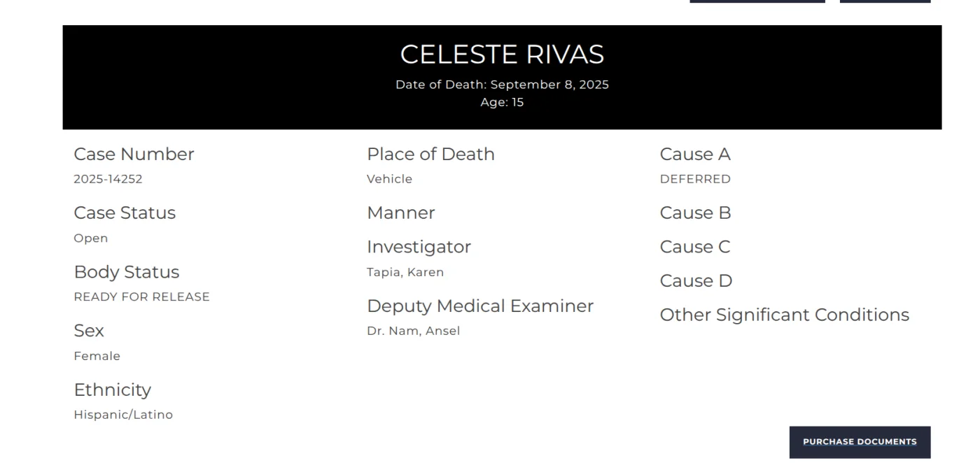This screenshot has height=472, width=980.
Task: Click the Place of Death label
Action: pos(430,154)
